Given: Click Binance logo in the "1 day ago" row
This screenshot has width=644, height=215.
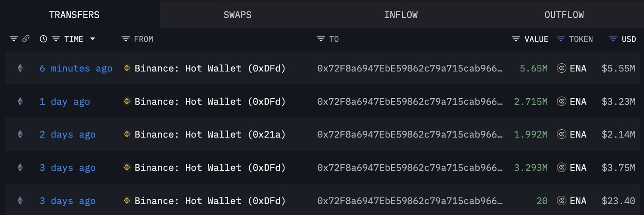Looking at the screenshot, I should 127,101.
